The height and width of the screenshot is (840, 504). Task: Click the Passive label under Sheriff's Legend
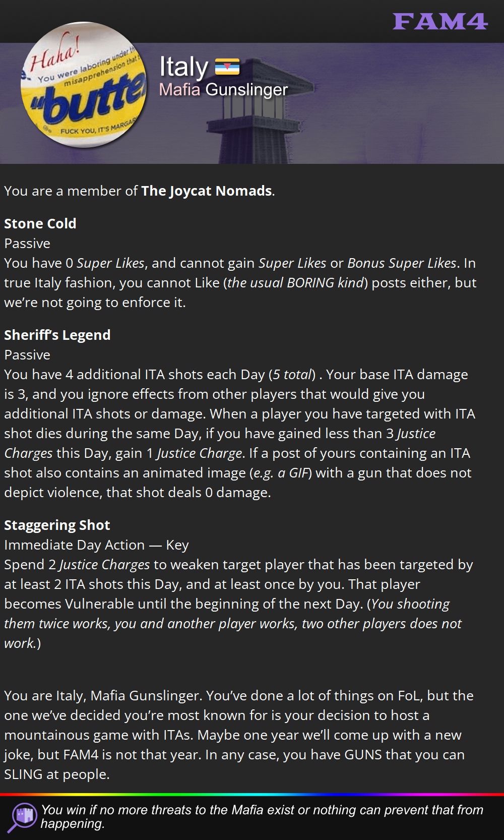(x=27, y=354)
